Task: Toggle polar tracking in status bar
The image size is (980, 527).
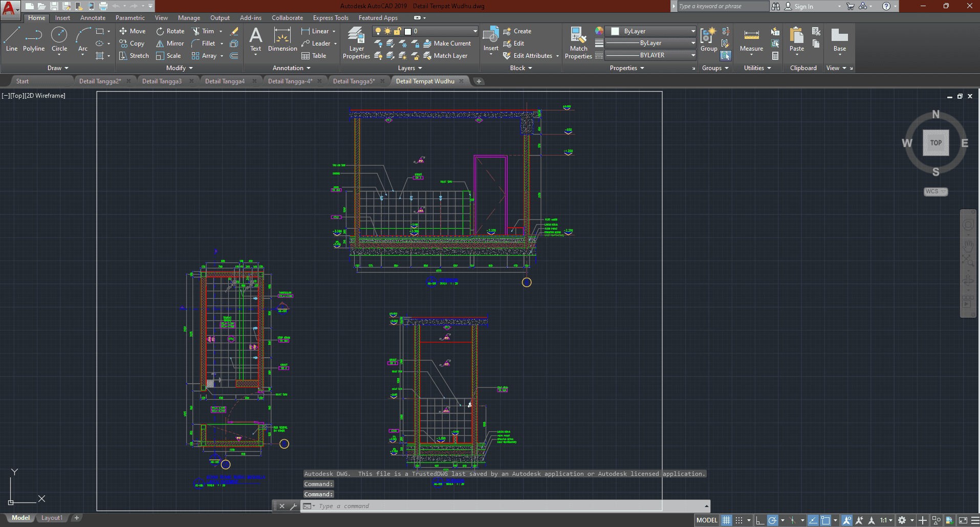Action: [773, 520]
